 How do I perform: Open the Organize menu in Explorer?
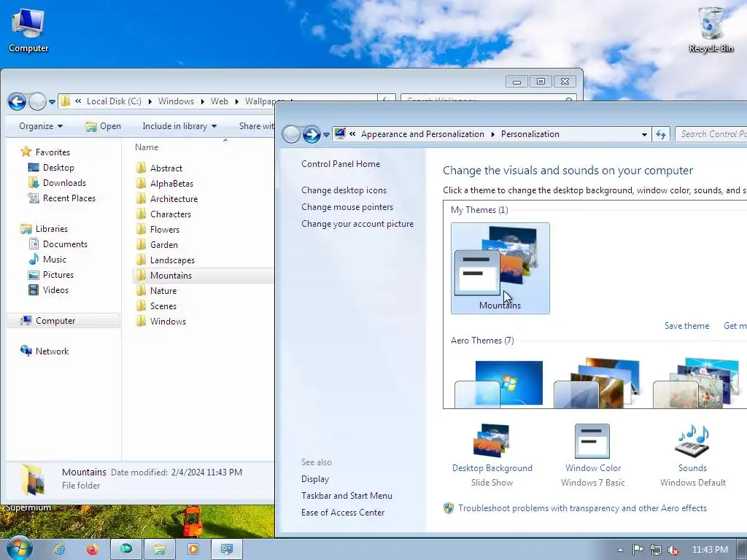coord(41,126)
